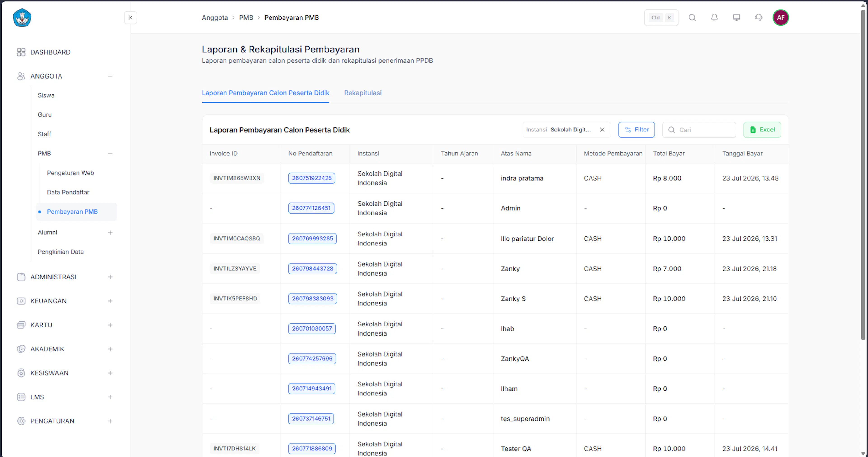Click invoice ID INVTIM865W8XN
The height and width of the screenshot is (457, 868).
tap(236, 178)
